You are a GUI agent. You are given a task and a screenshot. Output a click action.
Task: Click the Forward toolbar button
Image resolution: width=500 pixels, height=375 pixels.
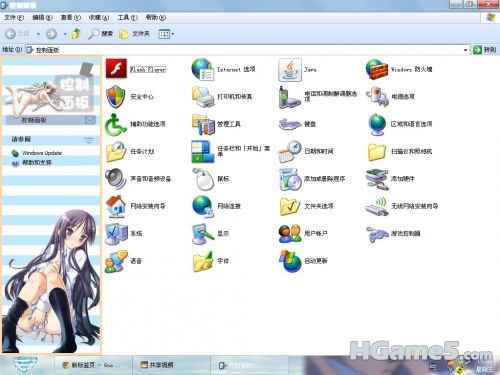tap(51, 34)
